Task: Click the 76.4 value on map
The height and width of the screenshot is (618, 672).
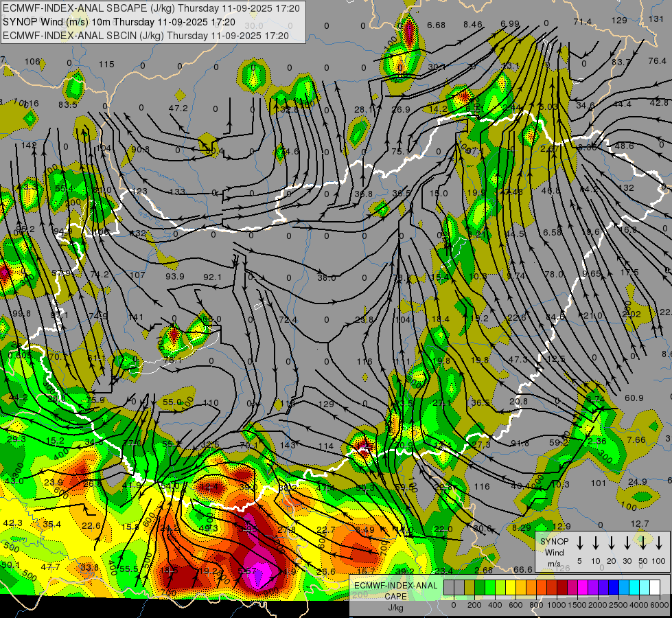Action: click(657, 61)
